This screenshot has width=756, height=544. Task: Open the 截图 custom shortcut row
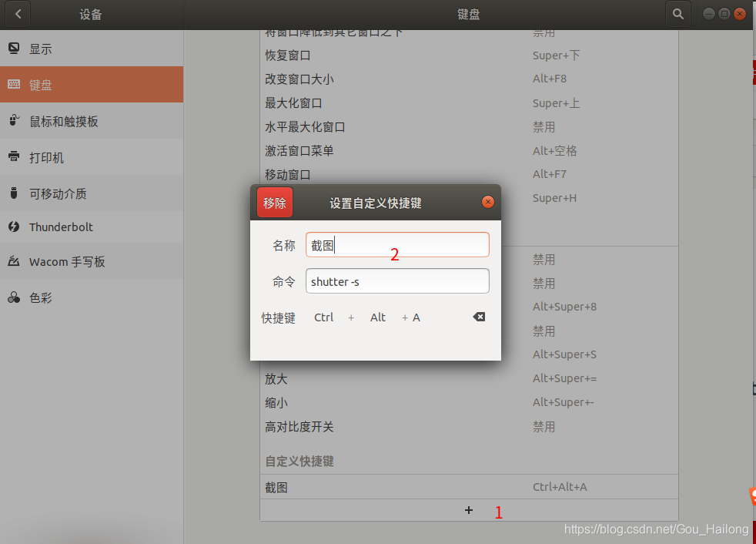(469, 487)
